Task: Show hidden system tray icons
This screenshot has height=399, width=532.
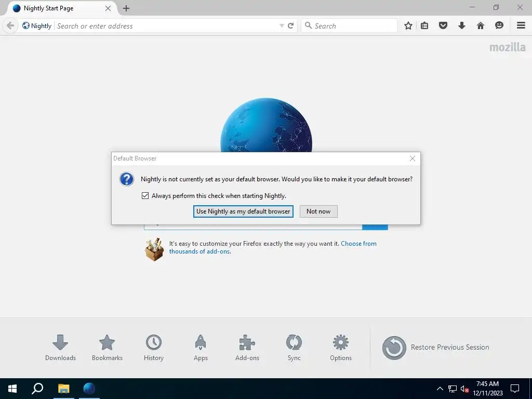Action: pos(440,389)
